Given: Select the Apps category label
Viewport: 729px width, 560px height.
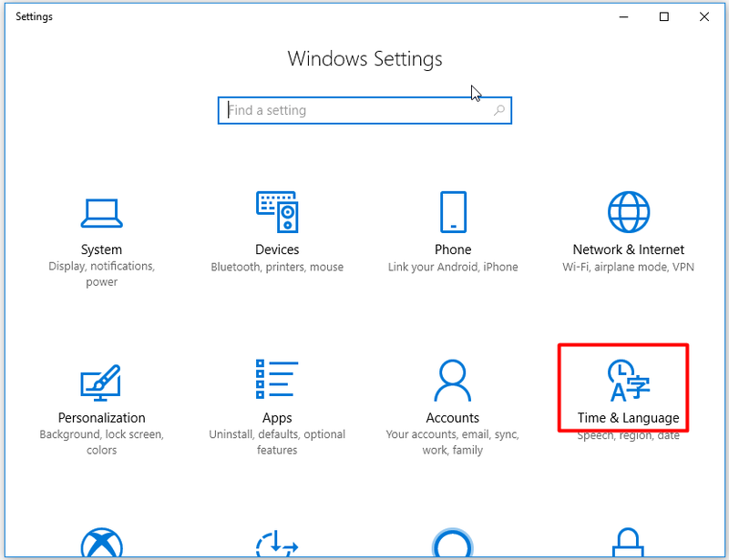Looking at the screenshot, I should point(277,418).
